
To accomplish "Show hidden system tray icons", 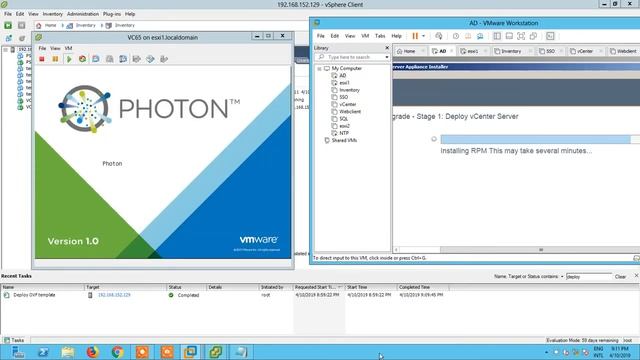I will [x=546, y=352].
